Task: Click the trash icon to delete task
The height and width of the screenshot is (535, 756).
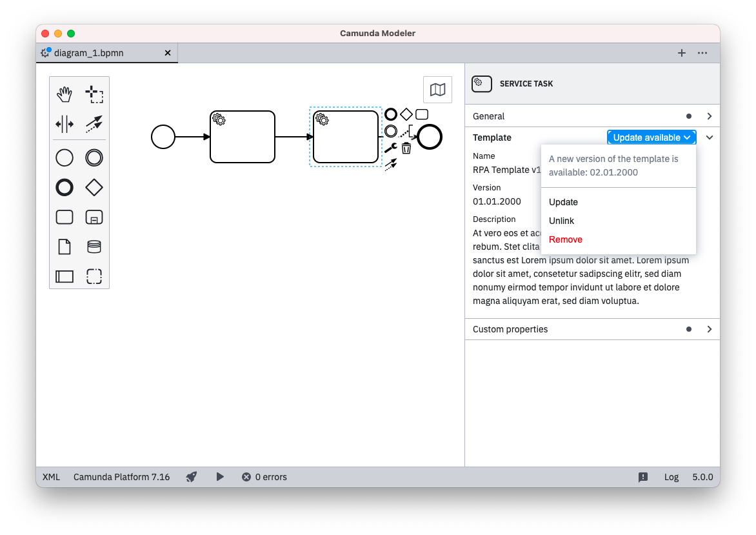Action: (x=406, y=148)
